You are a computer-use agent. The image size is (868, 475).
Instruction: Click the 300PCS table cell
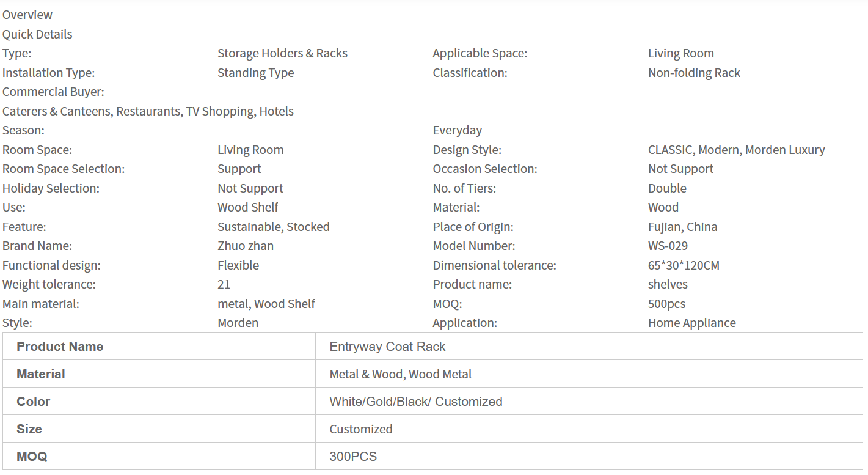tap(352, 457)
